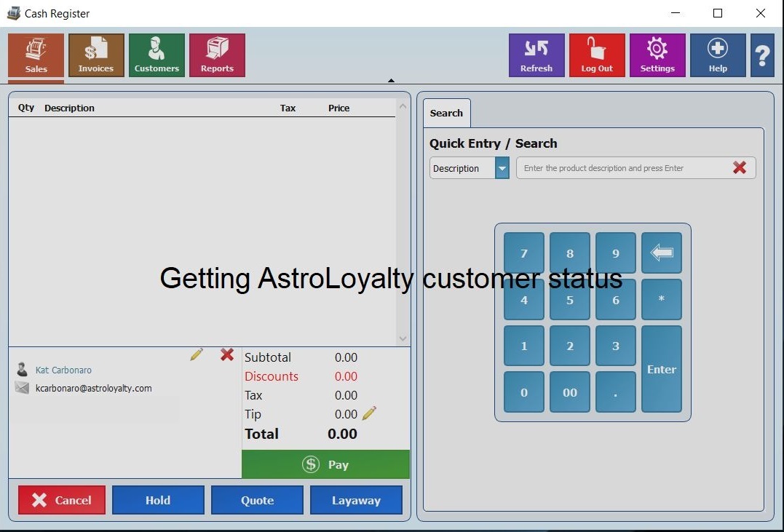784x532 pixels.
Task: Tap the keypad 7 key
Action: (x=524, y=253)
